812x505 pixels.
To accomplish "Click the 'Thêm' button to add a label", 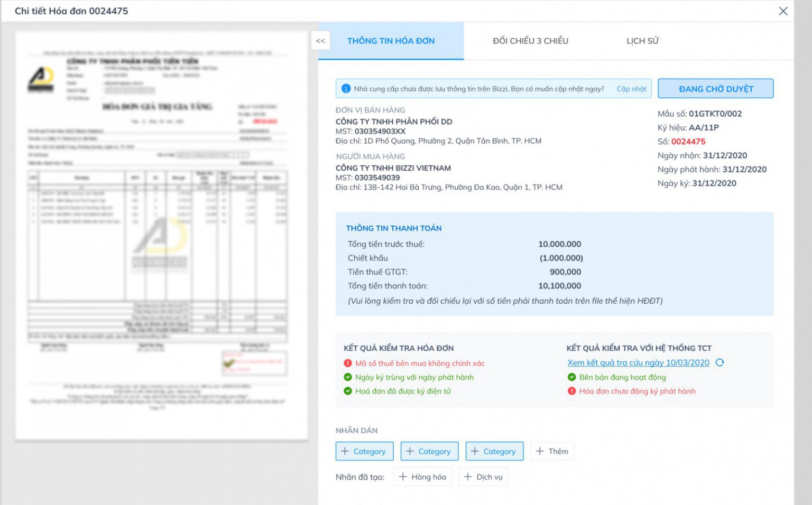I will (x=552, y=451).
